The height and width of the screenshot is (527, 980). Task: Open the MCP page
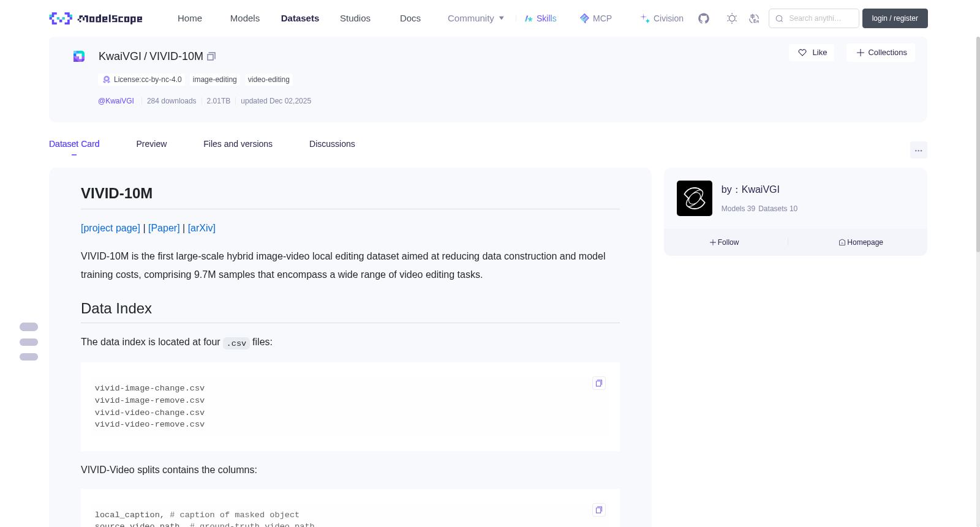click(595, 18)
